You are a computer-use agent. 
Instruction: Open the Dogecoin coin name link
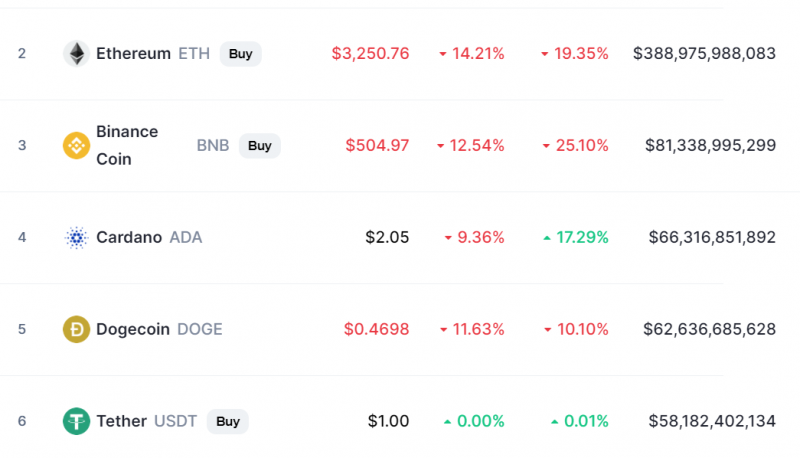click(133, 329)
